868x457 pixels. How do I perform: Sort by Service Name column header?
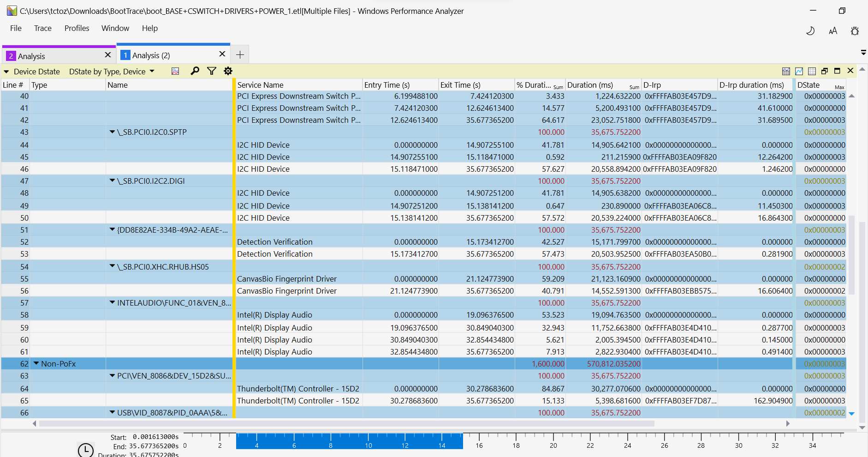298,85
